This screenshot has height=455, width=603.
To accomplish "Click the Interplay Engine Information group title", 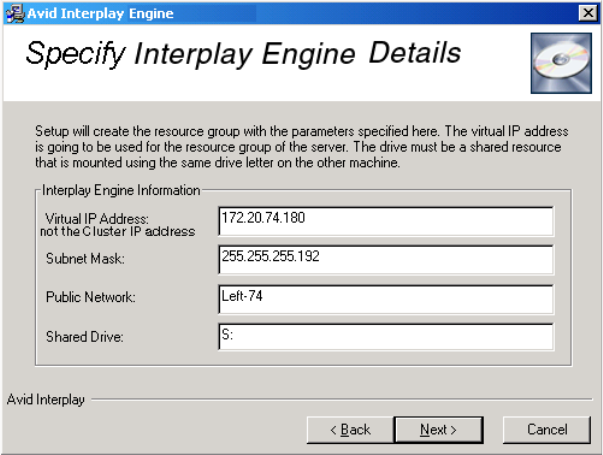I will (x=121, y=190).
